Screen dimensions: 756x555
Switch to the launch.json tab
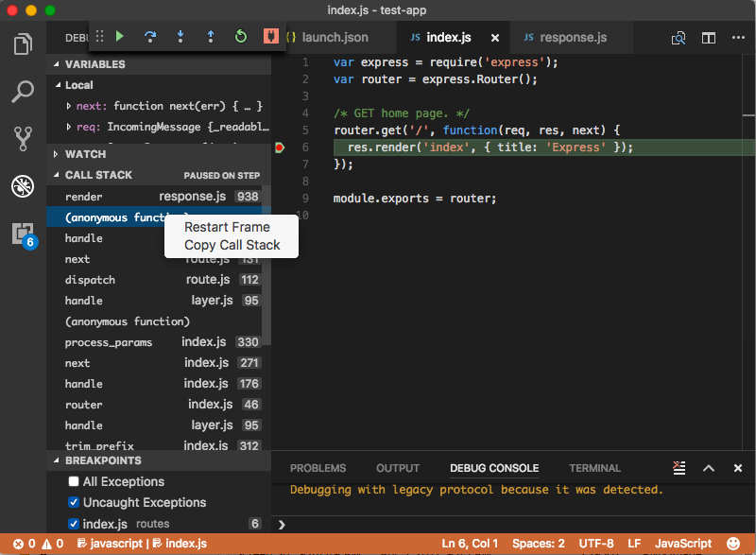(x=335, y=37)
